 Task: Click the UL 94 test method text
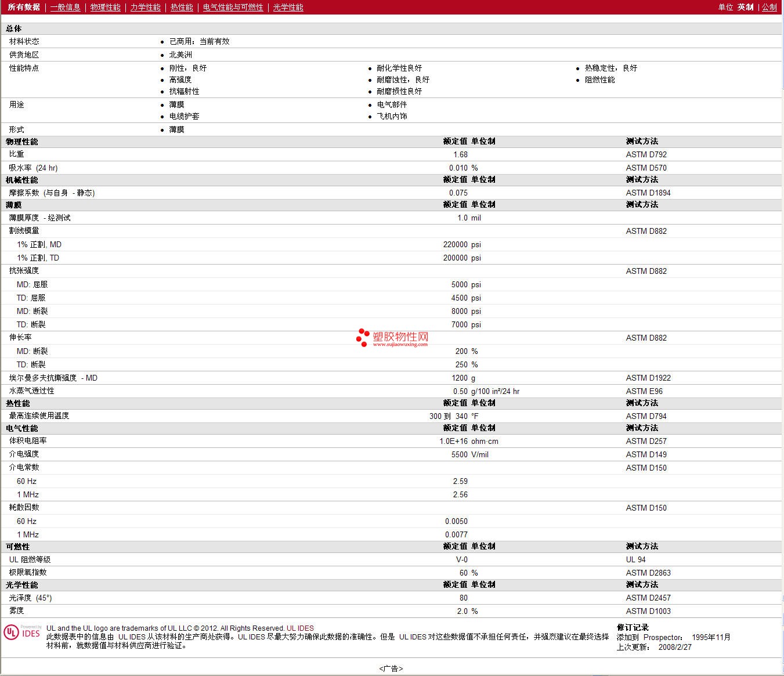click(635, 560)
